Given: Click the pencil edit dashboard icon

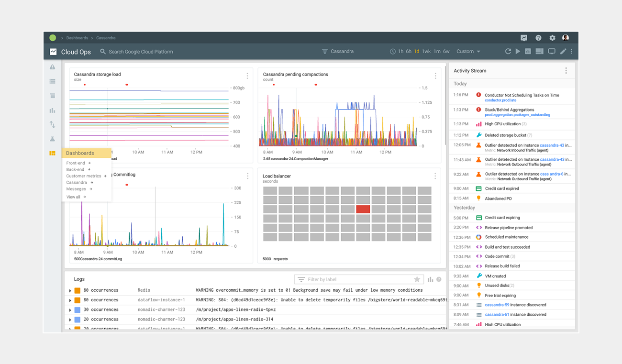Looking at the screenshot, I should pyautogui.click(x=563, y=52).
